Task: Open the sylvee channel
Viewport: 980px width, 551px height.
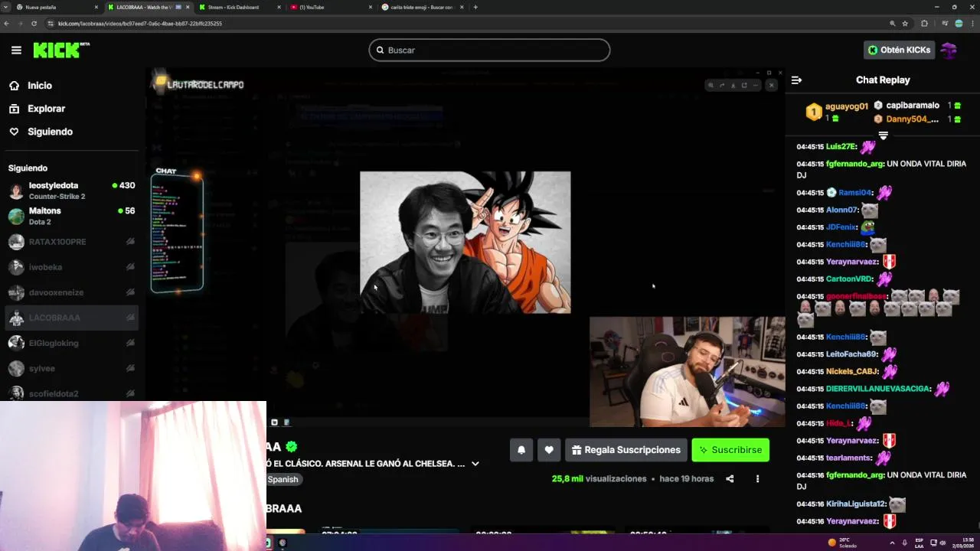Action: coord(71,368)
